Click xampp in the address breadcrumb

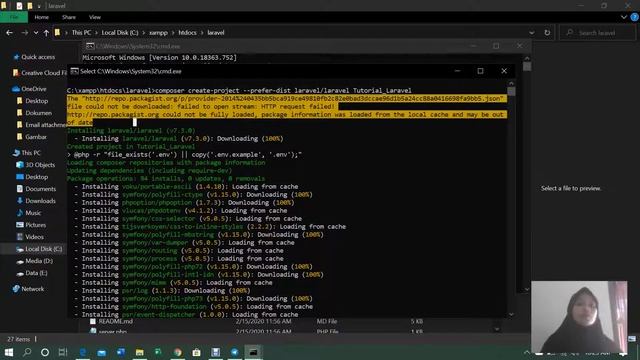pyautogui.click(x=158, y=33)
